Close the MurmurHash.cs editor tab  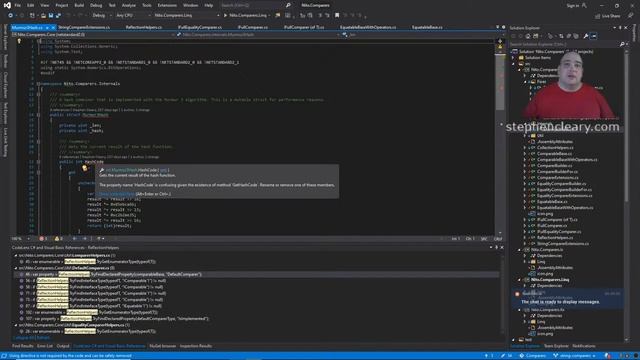tap(53, 27)
